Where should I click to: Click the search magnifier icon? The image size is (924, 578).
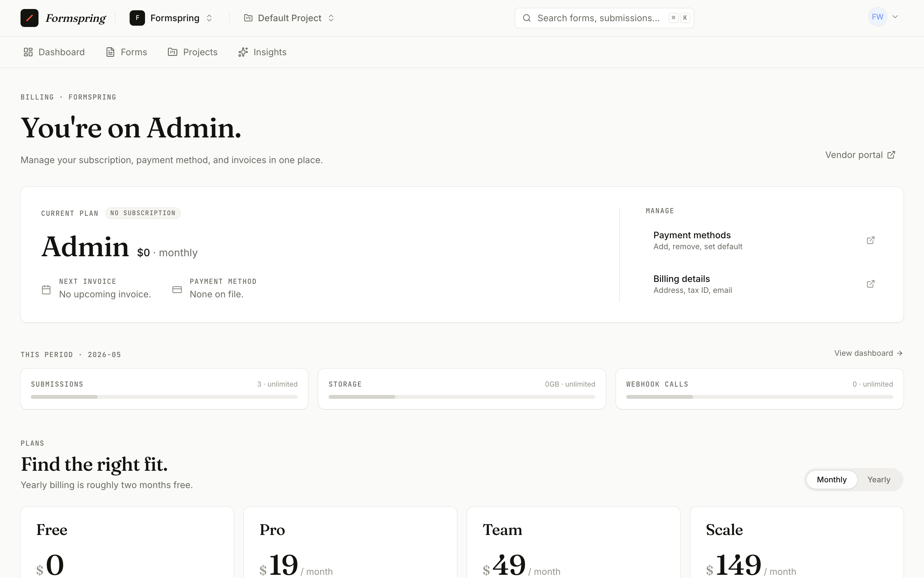(526, 18)
